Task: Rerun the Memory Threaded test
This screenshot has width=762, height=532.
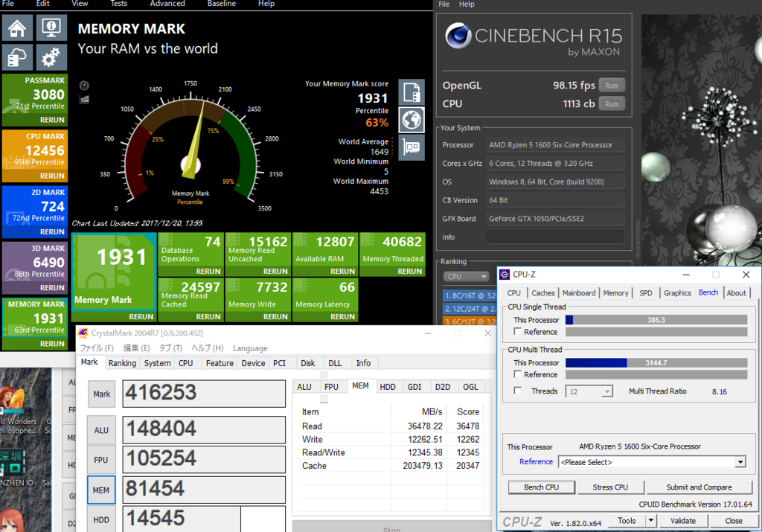Action: click(409, 271)
